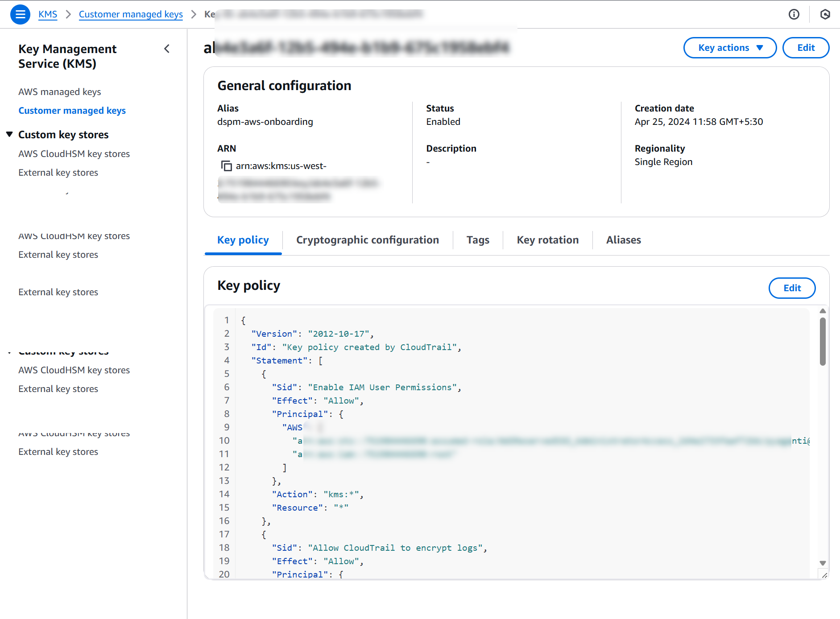The height and width of the screenshot is (619, 840).
Task: Open Customer managed keys breadcrumb link
Action: pos(131,14)
